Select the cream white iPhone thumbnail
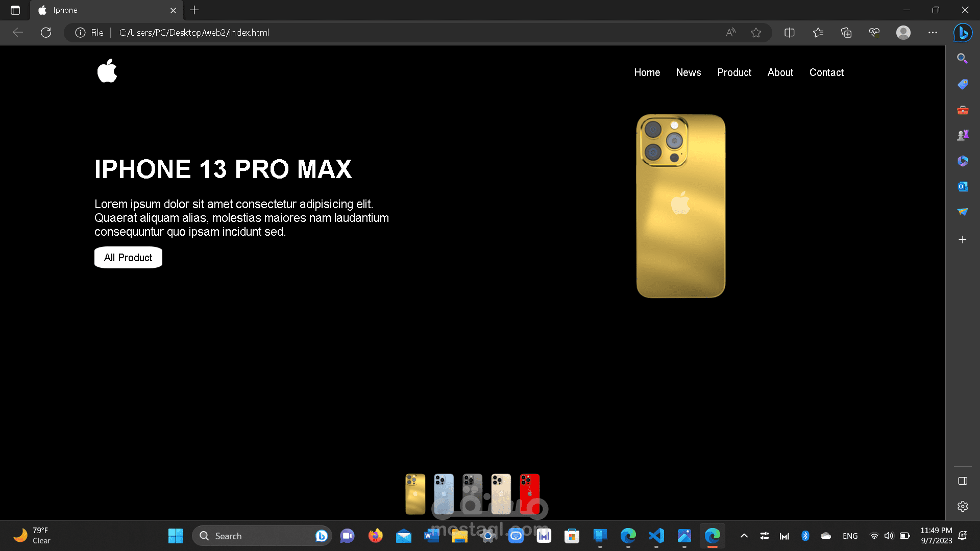The height and width of the screenshot is (551, 980). [501, 494]
